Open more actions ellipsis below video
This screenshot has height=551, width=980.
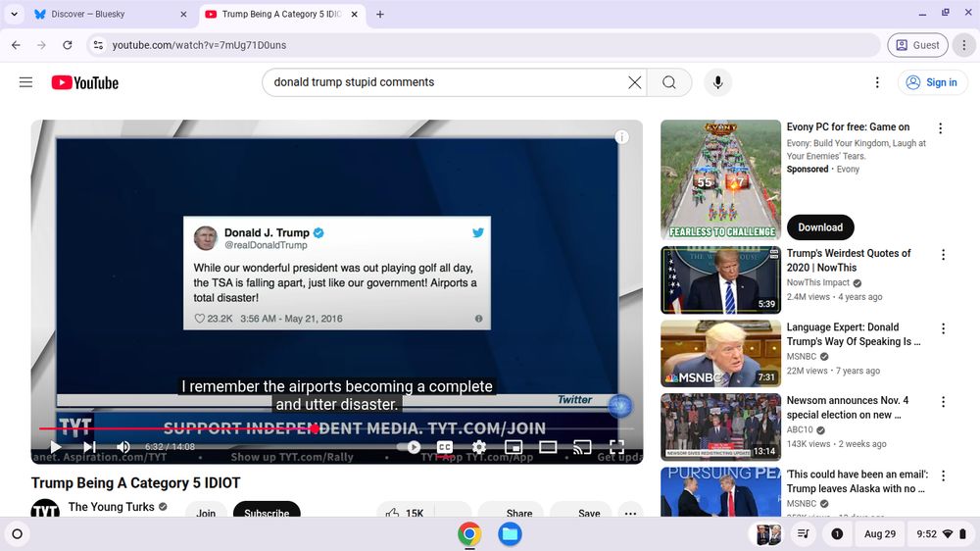click(x=630, y=512)
